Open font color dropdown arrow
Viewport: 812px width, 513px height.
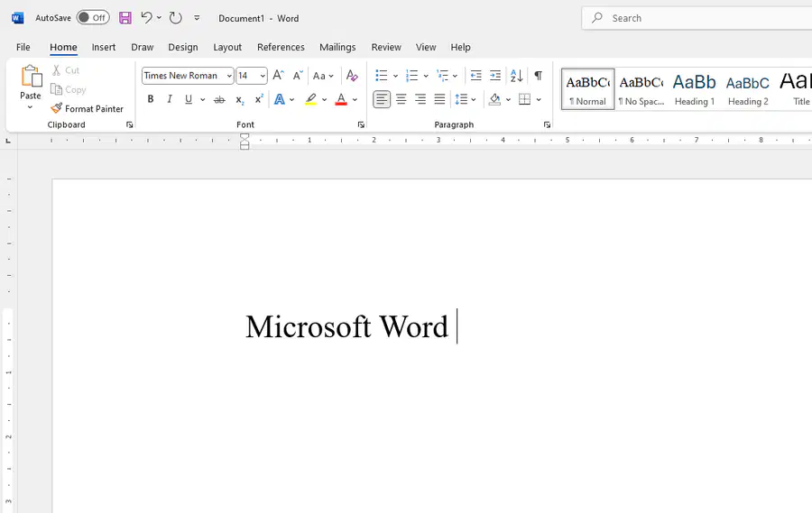coord(355,99)
